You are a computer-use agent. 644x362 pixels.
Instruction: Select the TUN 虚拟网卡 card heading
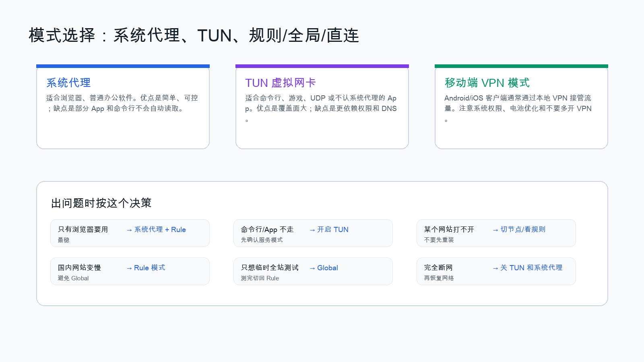[x=280, y=83]
